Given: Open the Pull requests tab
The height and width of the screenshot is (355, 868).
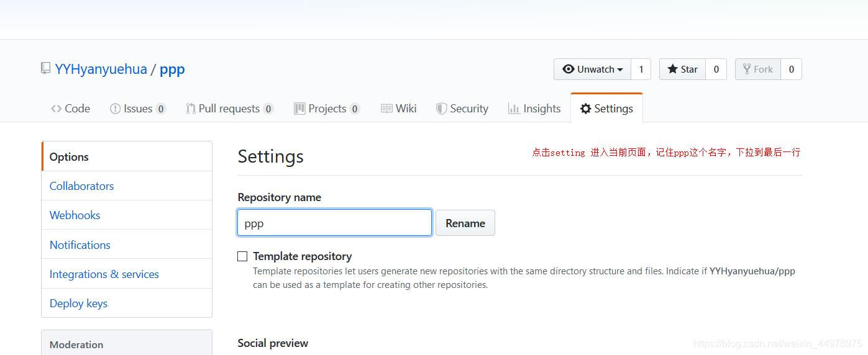Looking at the screenshot, I should (229, 109).
